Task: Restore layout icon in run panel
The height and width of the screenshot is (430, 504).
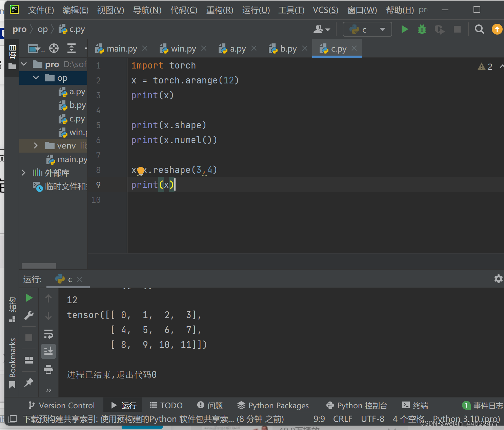Action: 29,360
